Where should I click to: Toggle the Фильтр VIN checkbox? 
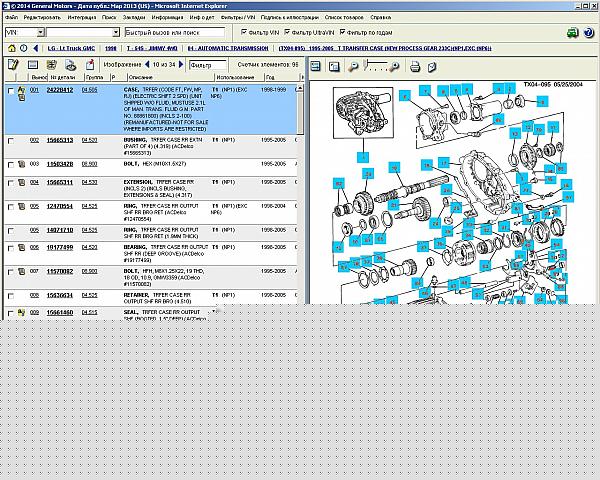(x=247, y=33)
